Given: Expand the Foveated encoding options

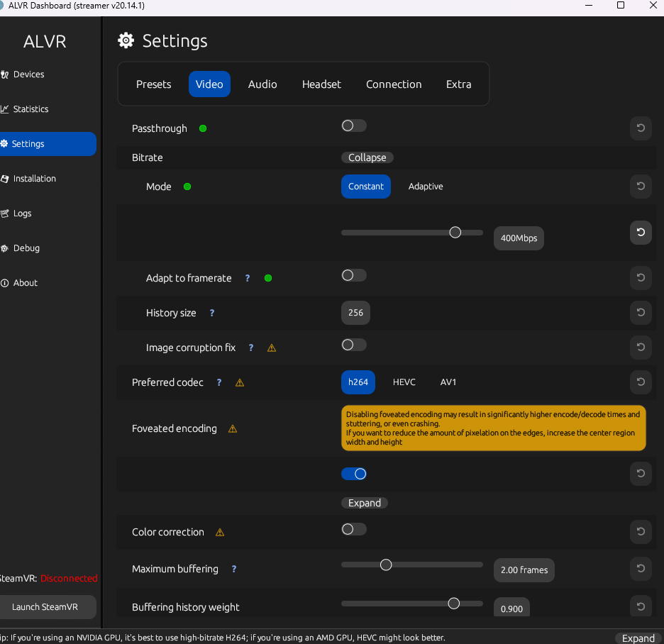Looking at the screenshot, I should [x=365, y=503].
